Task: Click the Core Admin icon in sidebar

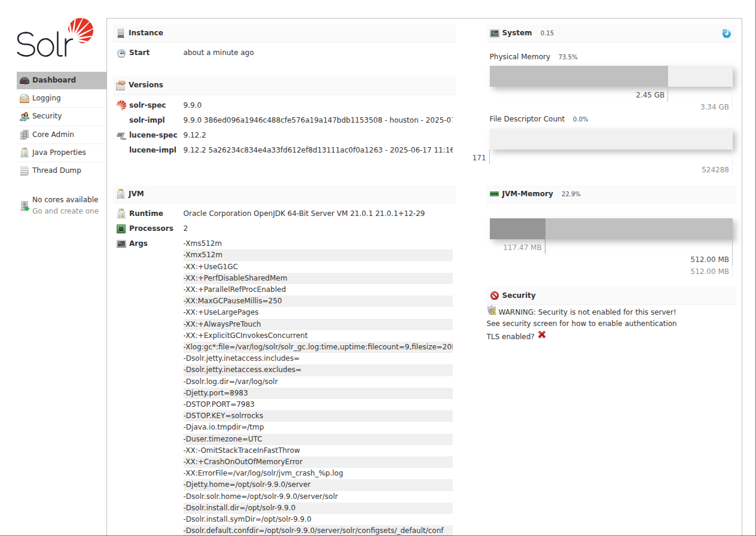Action: pyautogui.click(x=25, y=135)
